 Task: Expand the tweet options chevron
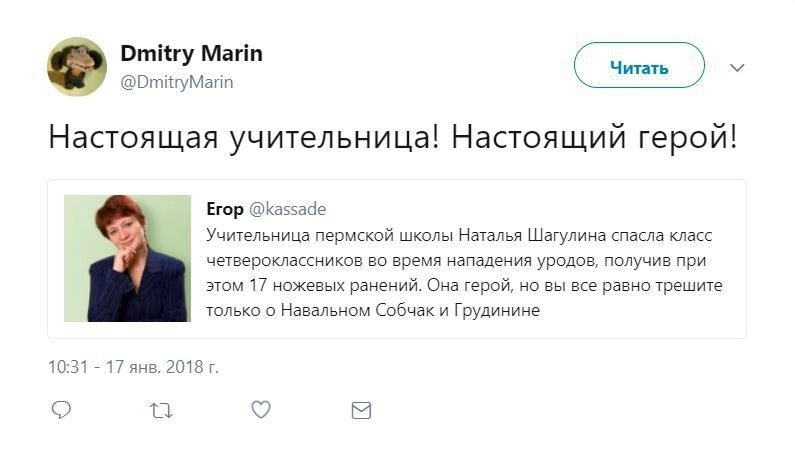point(738,68)
